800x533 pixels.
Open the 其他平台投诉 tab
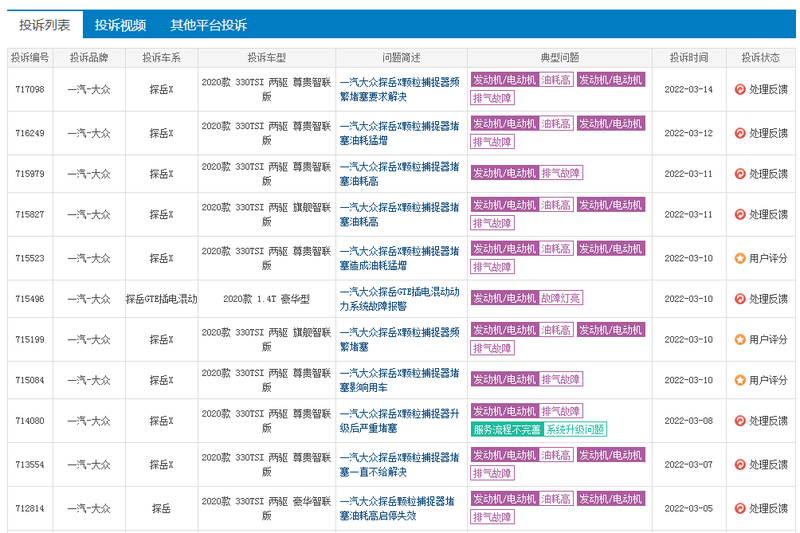pyautogui.click(x=208, y=24)
